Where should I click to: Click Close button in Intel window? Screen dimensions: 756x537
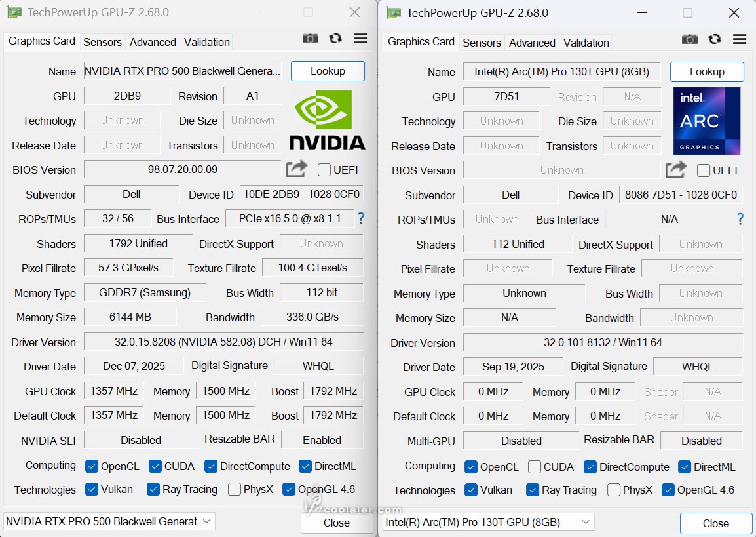[716, 523]
